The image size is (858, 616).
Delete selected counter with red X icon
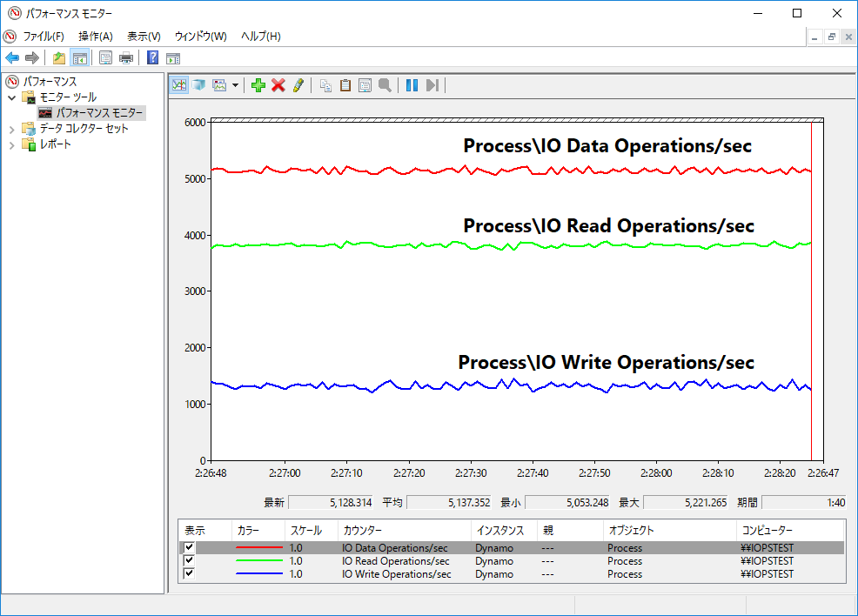(x=278, y=85)
